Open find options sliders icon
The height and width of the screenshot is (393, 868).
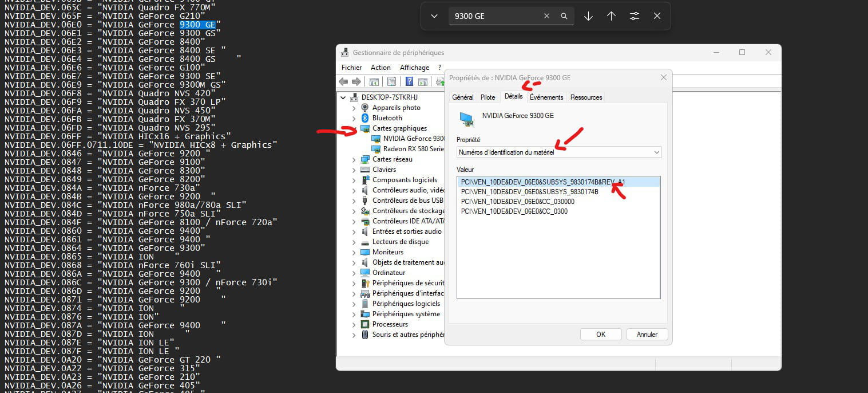pyautogui.click(x=634, y=16)
